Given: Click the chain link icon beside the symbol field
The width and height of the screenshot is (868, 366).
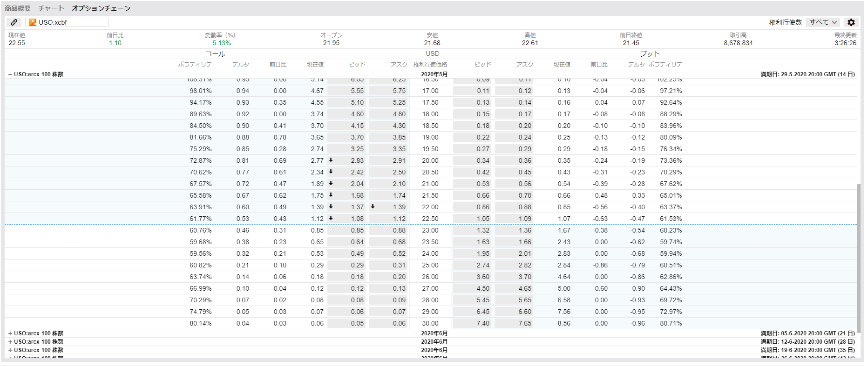Looking at the screenshot, I should [14, 22].
